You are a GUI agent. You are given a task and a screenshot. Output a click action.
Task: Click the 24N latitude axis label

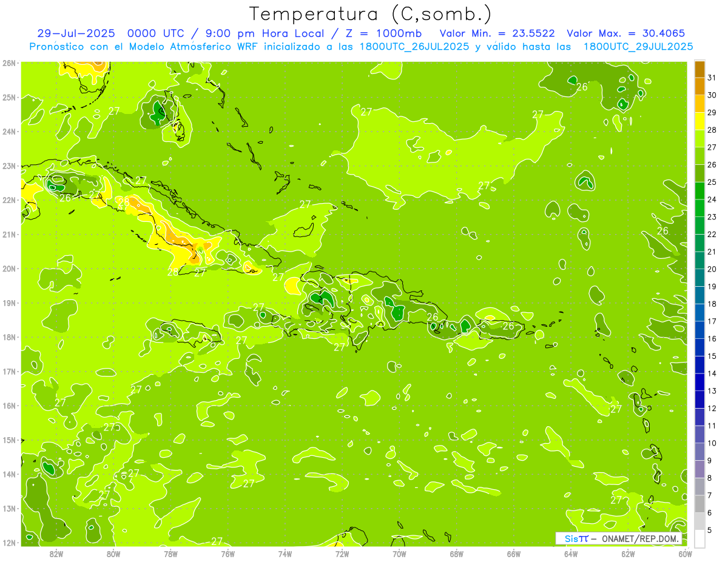(8, 132)
